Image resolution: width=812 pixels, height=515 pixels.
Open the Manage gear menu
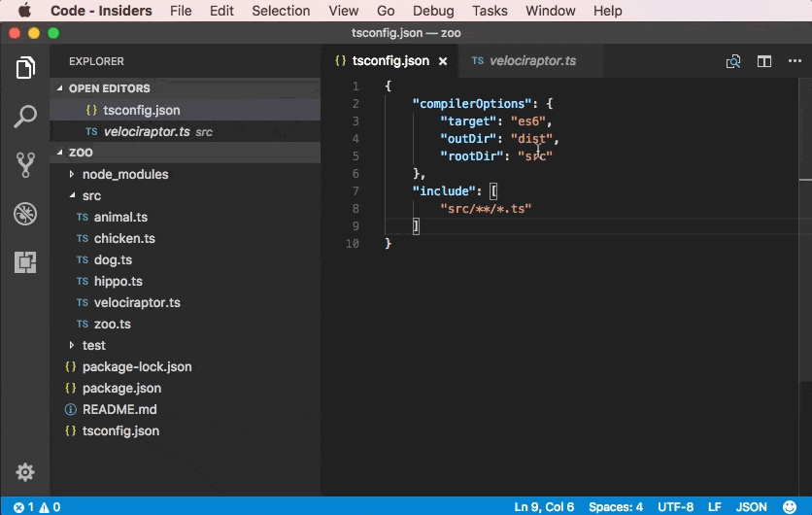point(25,472)
